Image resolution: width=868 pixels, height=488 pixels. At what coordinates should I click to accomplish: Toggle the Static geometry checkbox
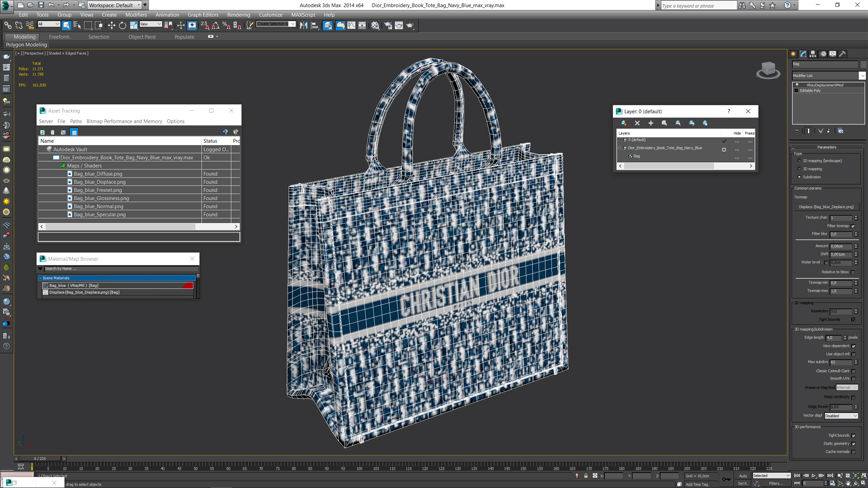coord(854,444)
